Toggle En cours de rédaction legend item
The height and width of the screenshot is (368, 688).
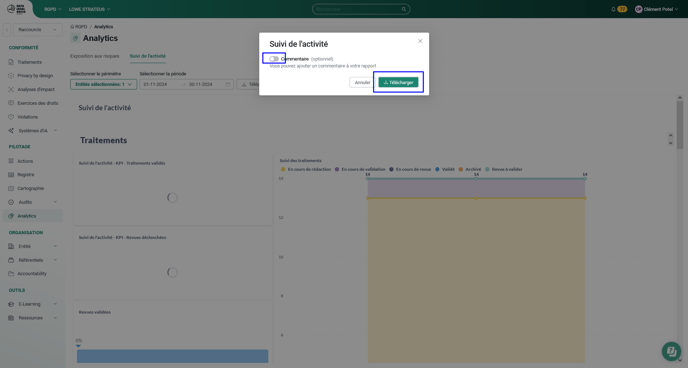pyautogui.click(x=306, y=169)
